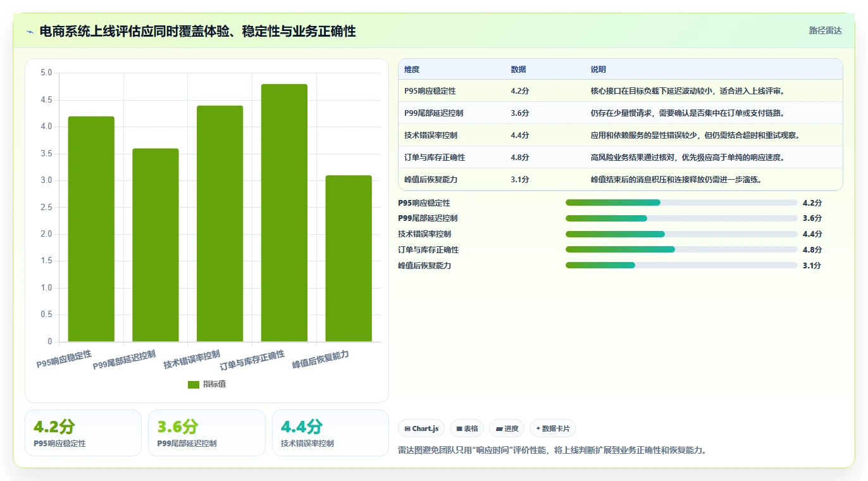Click the P99尾部延迟控制 x-axis label on chart
This screenshot has height=481, width=868.
pos(125,360)
